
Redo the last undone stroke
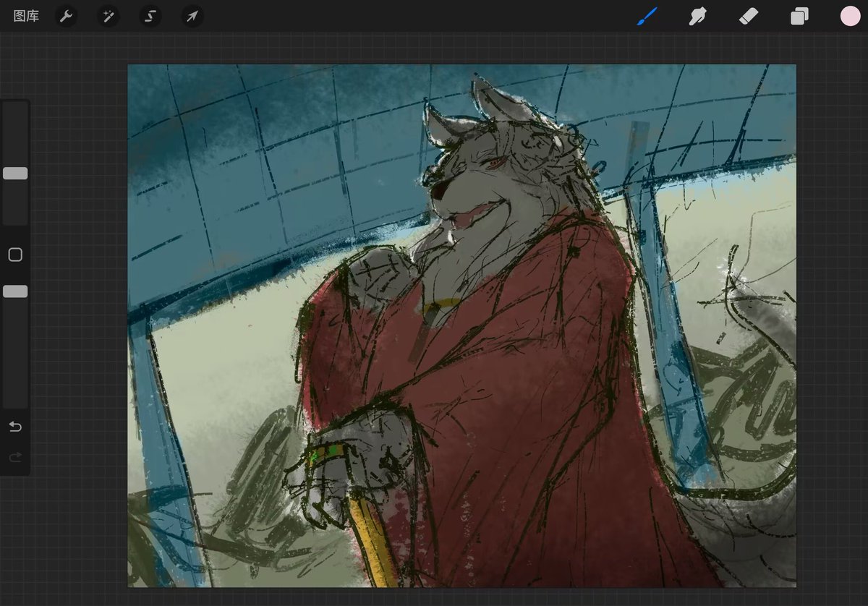point(15,458)
